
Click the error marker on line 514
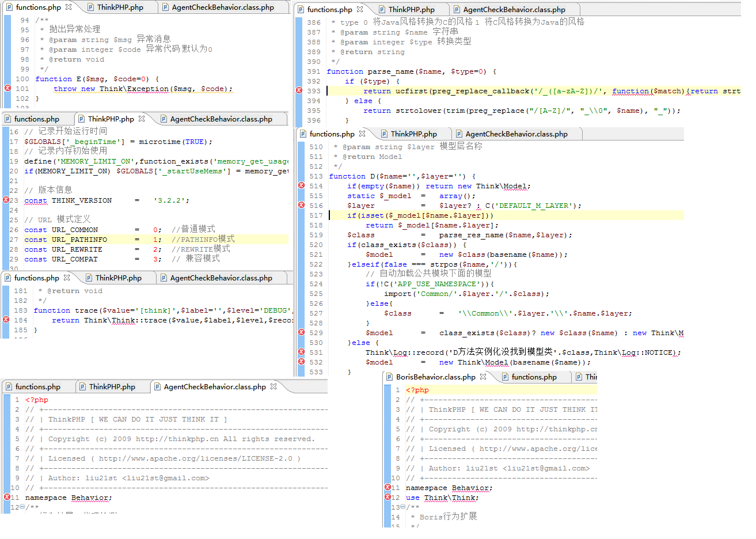(x=301, y=185)
